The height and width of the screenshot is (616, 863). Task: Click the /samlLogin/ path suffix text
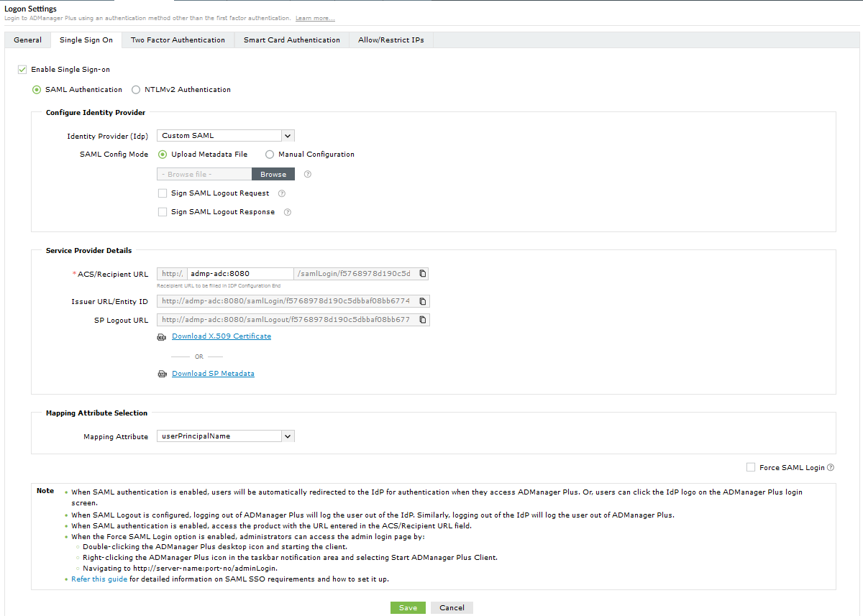click(354, 274)
